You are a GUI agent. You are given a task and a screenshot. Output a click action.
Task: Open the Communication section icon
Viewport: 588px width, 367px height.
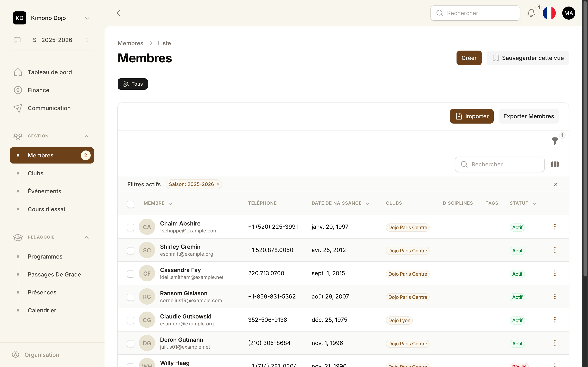coord(18,108)
